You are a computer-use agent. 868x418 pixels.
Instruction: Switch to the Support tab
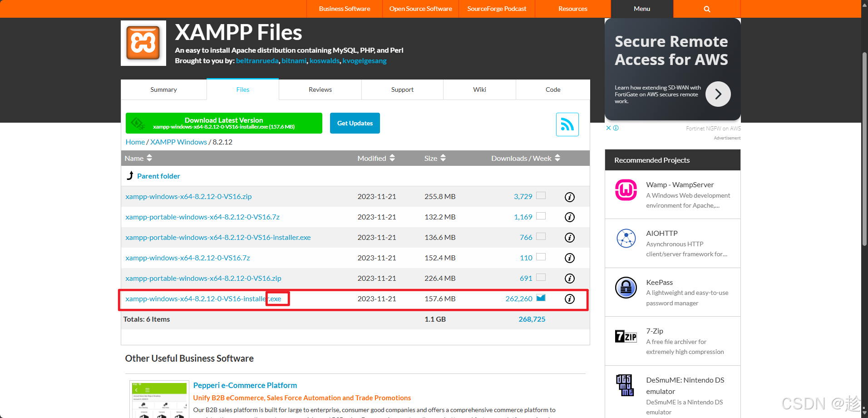coord(402,90)
